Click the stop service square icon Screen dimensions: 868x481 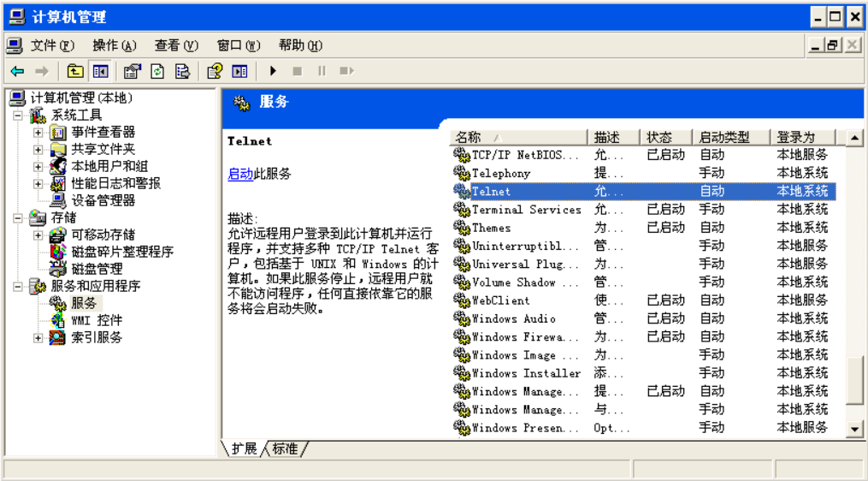[298, 71]
